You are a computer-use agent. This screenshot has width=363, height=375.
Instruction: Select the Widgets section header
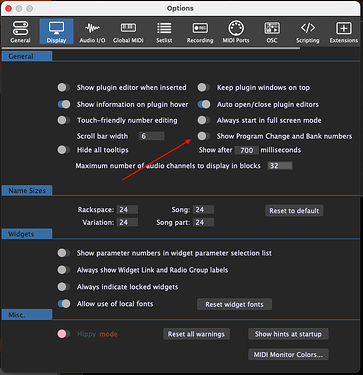point(27,234)
